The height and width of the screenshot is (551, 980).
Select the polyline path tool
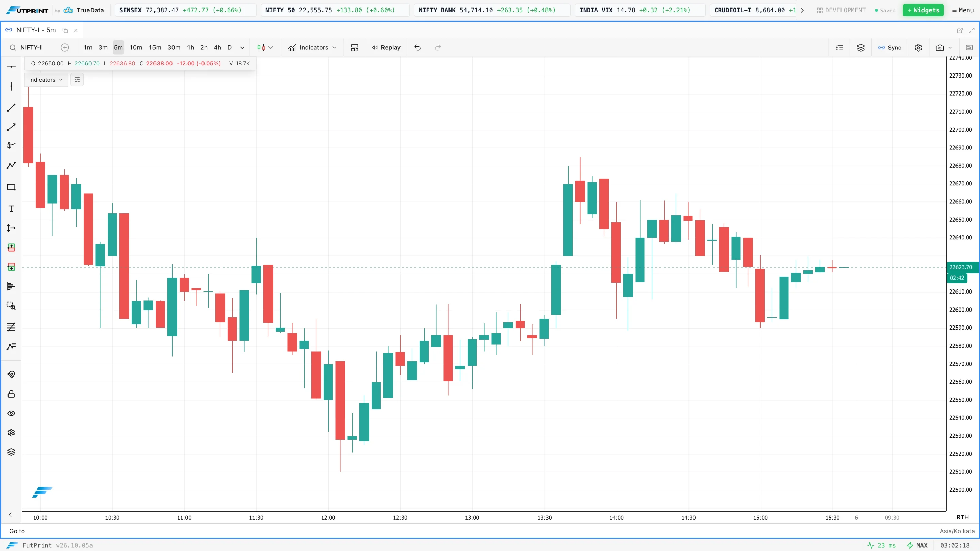point(11,165)
